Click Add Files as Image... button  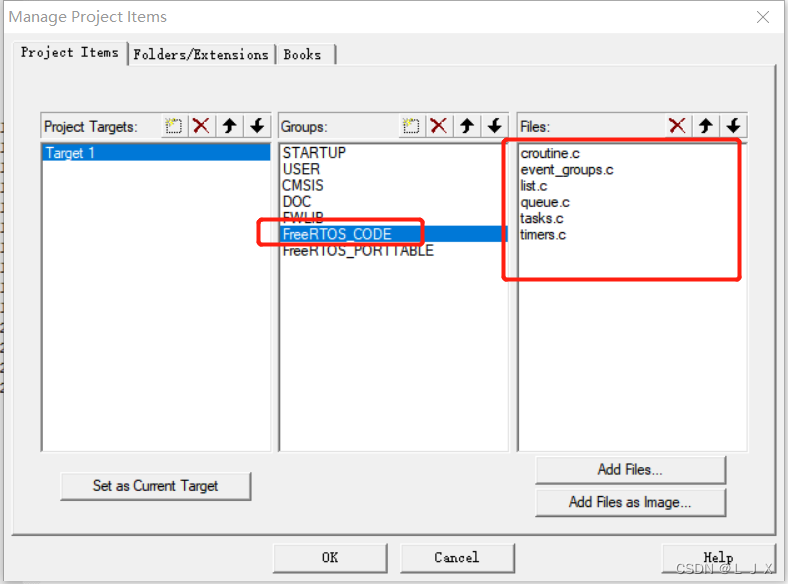click(x=630, y=502)
